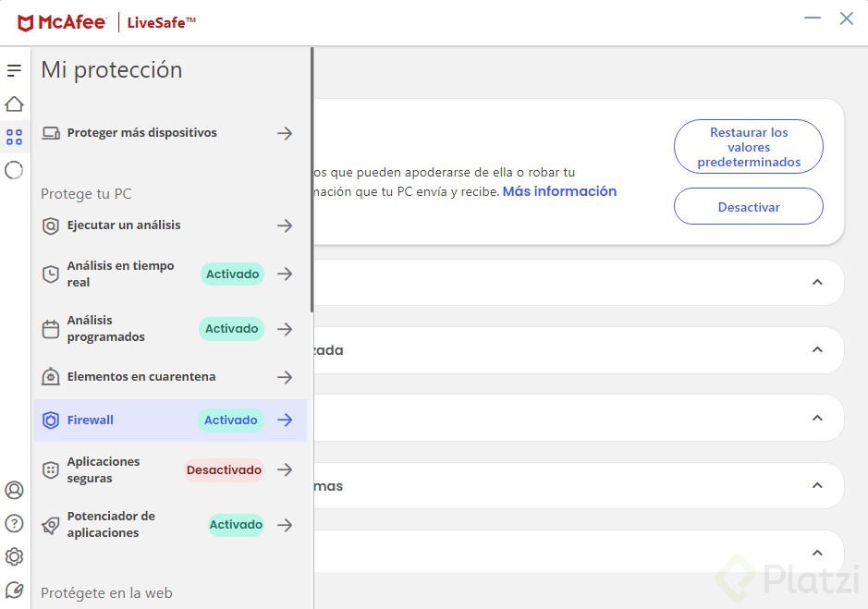Click arrow beside Aplicaciones seguras
The width and height of the screenshot is (868, 609).
click(285, 469)
